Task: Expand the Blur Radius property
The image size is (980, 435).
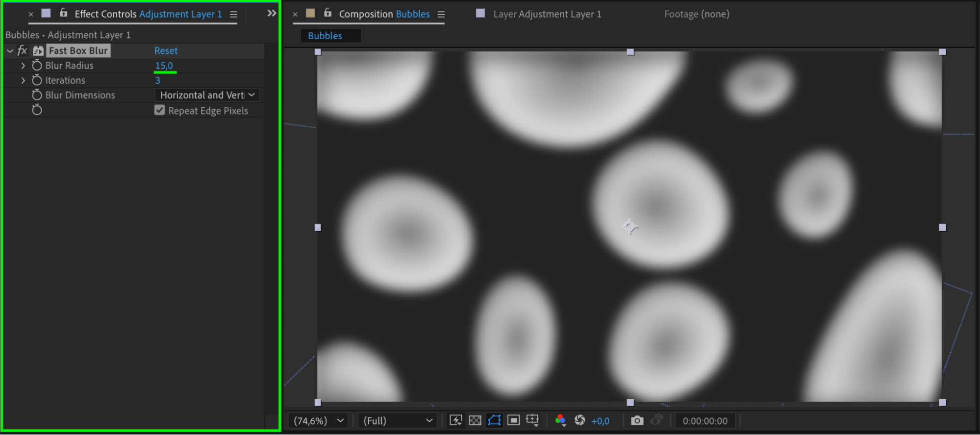Action: click(x=23, y=65)
